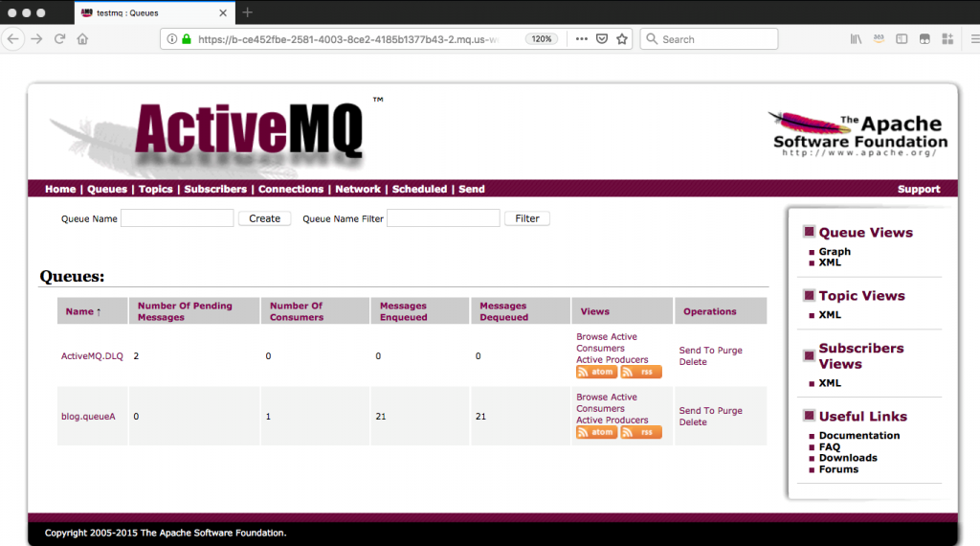Open the Home navigation item
This screenshot has height=546, width=980.
point(60,189)
